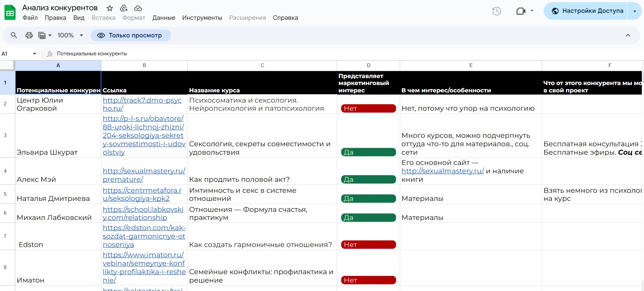
Task: Click the red Нет chip for Edston
Action: tap(368, 244)
